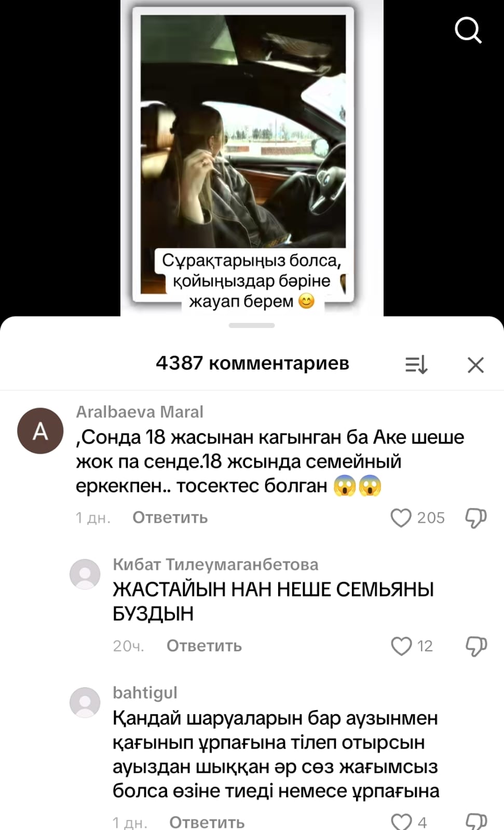Image resolution: width=504 pixels, height=830 pixels.
Task: Reply to bahtigul's comment
Action: (207, 822)
